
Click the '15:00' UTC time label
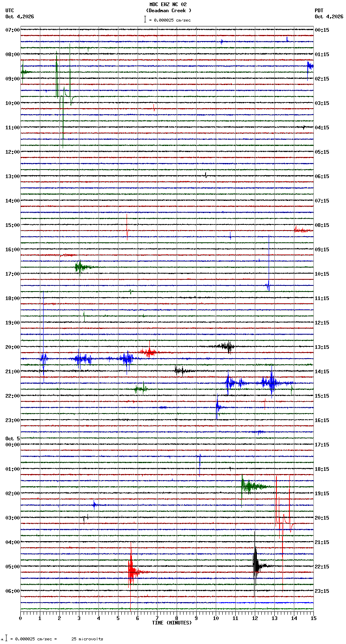(13, 225)
